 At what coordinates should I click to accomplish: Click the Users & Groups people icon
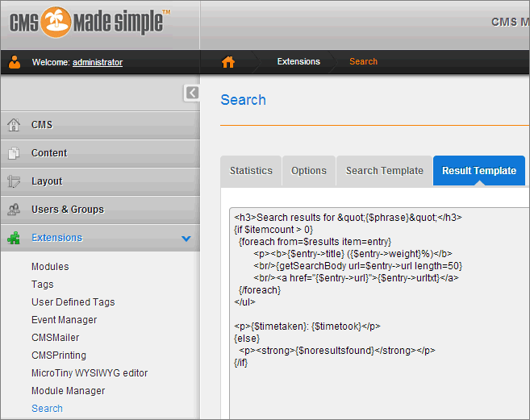(14, 210)
